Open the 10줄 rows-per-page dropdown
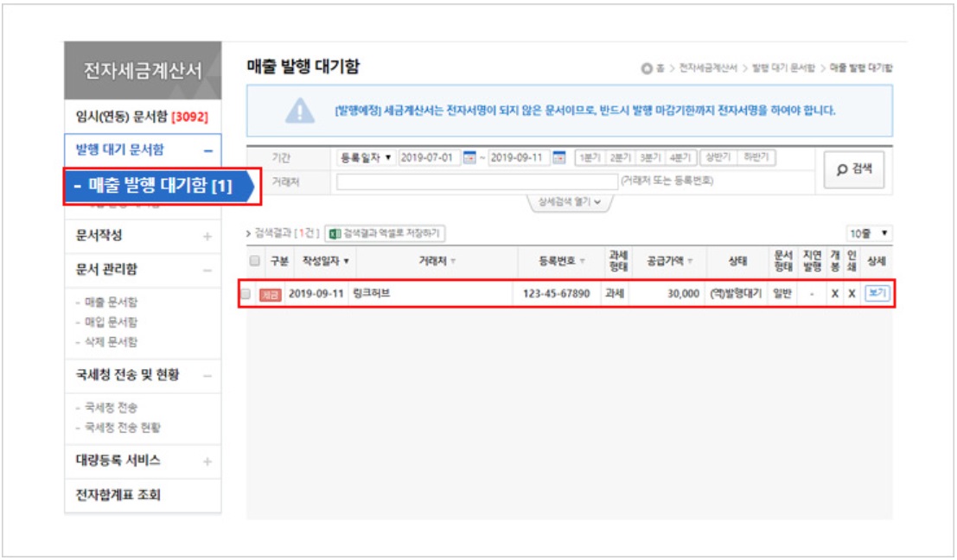Viewport: 957px width, 560px height. pos(869,233)
